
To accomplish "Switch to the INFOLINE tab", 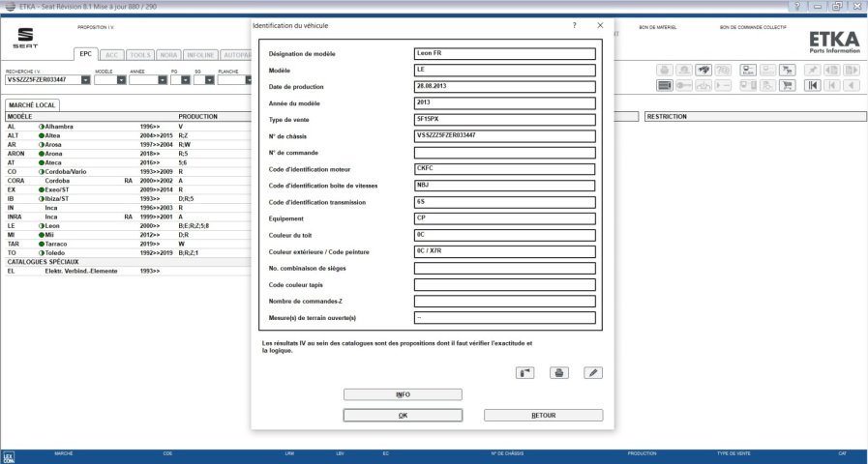I will pyautogui.click(x=200, y=55).
